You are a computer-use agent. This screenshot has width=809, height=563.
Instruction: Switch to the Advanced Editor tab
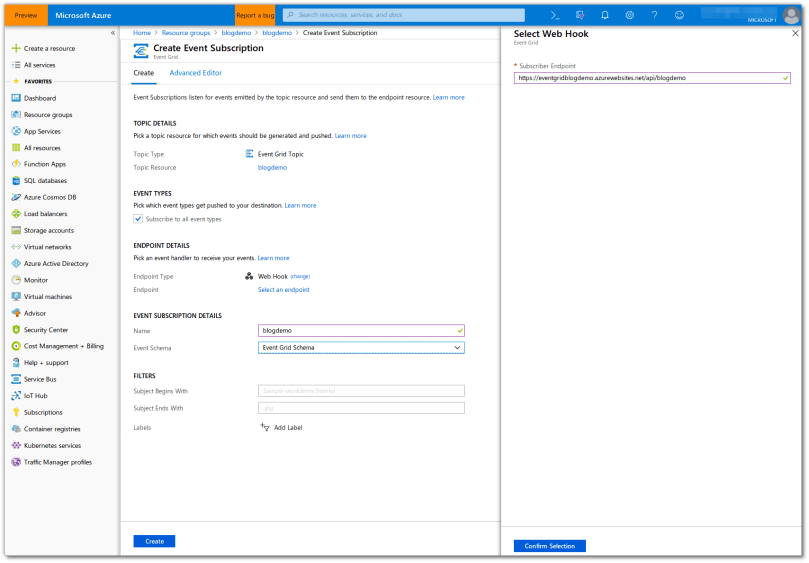tap(196, 73)
